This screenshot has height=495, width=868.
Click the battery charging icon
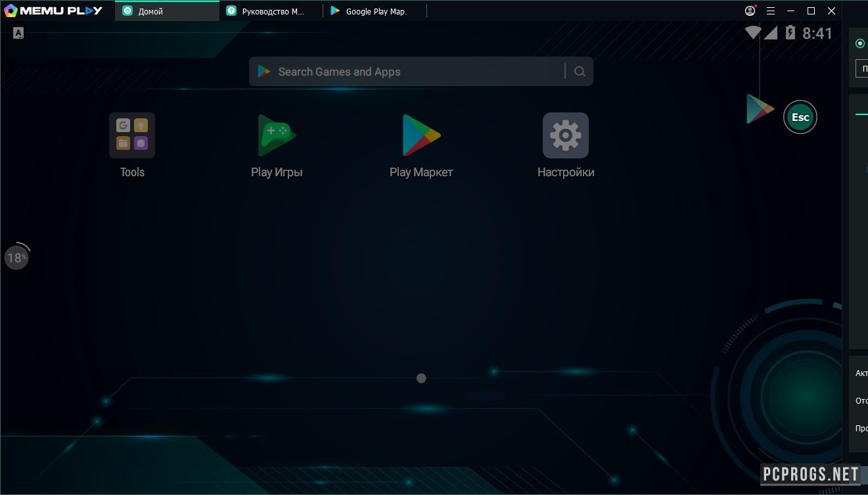(x=790, y=32)
